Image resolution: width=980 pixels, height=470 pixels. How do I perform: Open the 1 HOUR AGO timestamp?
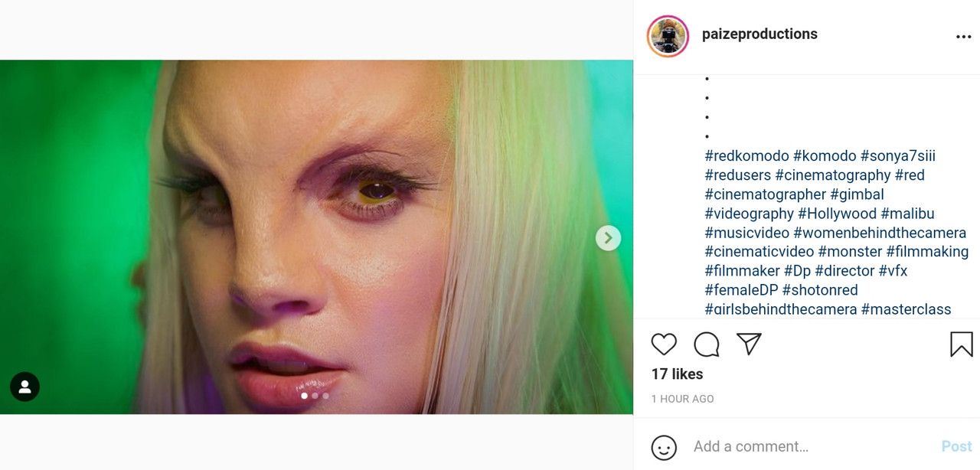point(682,399)
